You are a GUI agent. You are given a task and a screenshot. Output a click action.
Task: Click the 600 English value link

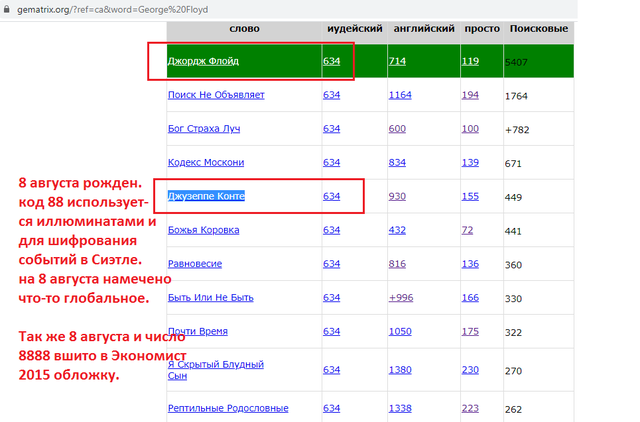click(397, 129)
